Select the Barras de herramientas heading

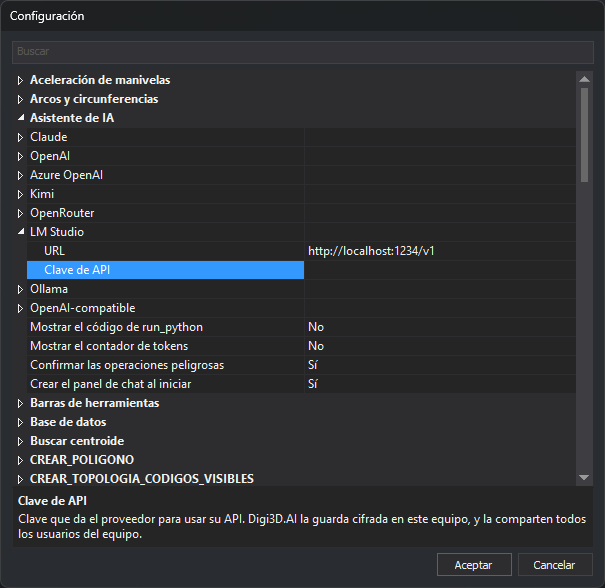pos(95,403)
